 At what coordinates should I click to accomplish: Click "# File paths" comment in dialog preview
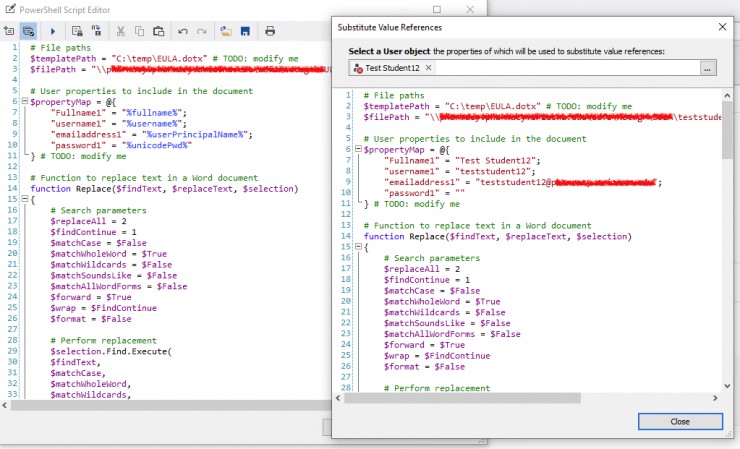coord(394,95)
